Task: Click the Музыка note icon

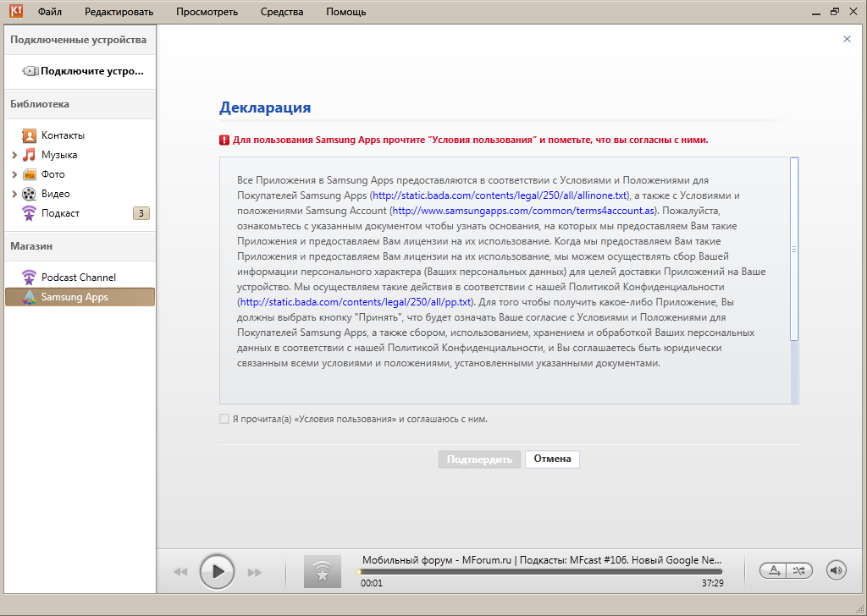Action: click(29, 155)
